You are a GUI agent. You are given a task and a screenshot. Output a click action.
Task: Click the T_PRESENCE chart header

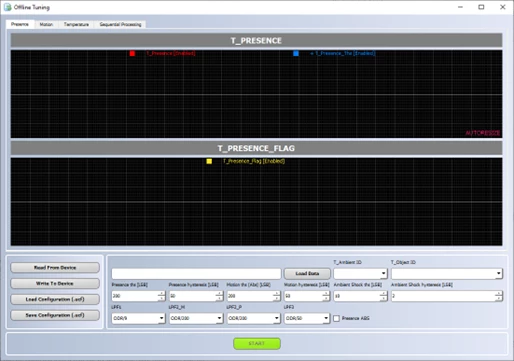256,41
